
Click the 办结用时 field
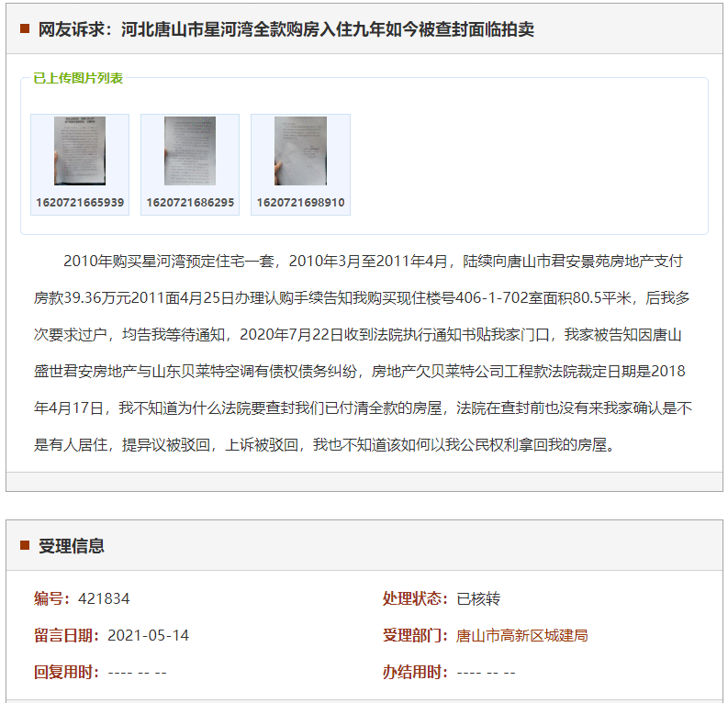coord(449,672)
